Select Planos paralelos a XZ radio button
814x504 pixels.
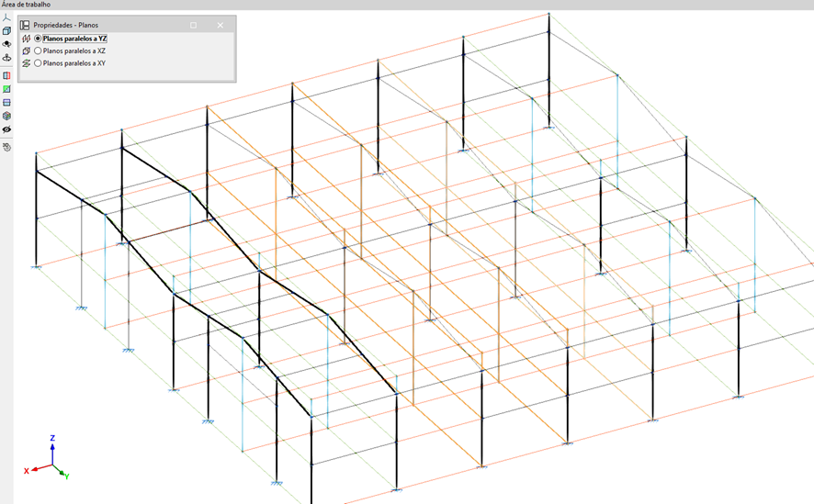click(x=38, y=50)
